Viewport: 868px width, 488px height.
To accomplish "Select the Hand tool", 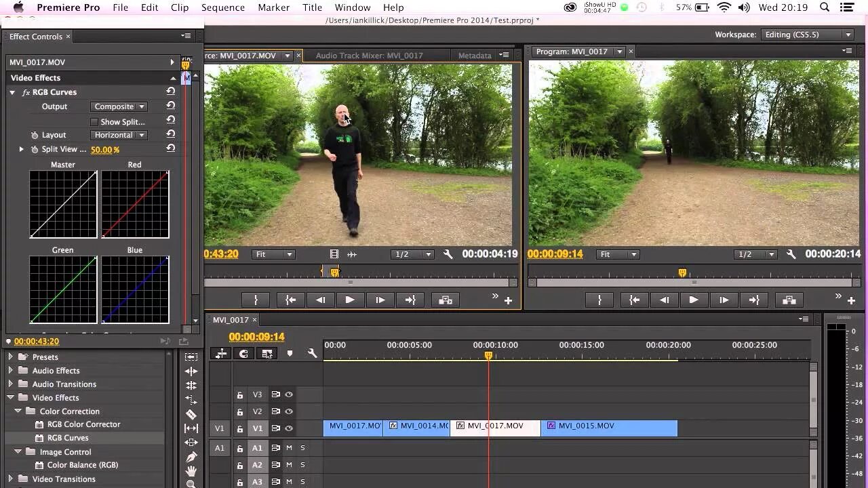I will 191,471.
